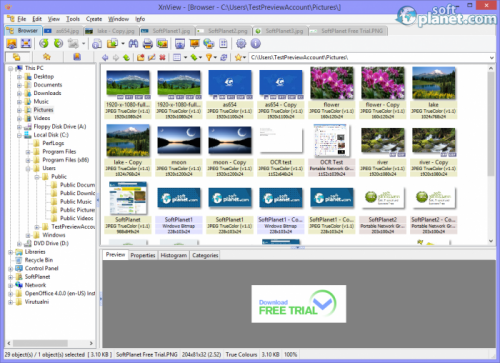Click the Refresh folder view icon
500x363 pixels.
coord(224,58)
